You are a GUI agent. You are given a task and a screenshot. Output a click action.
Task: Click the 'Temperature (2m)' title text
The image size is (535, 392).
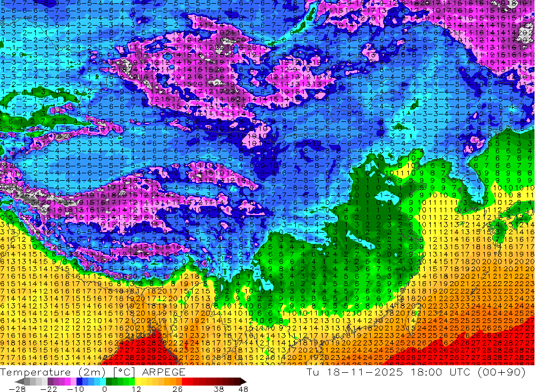(x=52, y=372)
